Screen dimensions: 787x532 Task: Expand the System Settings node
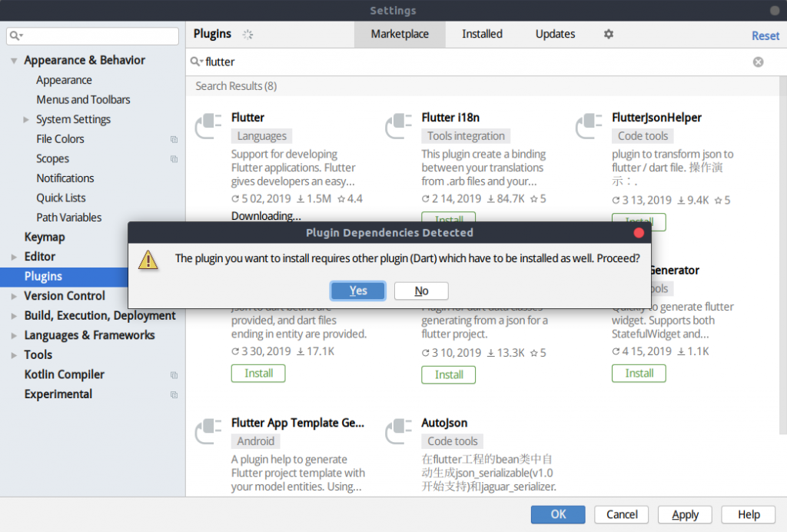(x=26, y=119)
